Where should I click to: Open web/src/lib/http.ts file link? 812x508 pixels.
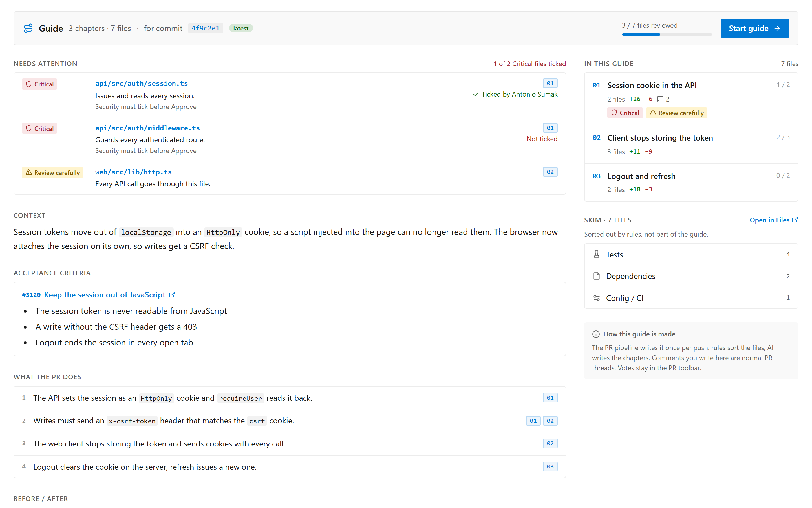[133, 172]
